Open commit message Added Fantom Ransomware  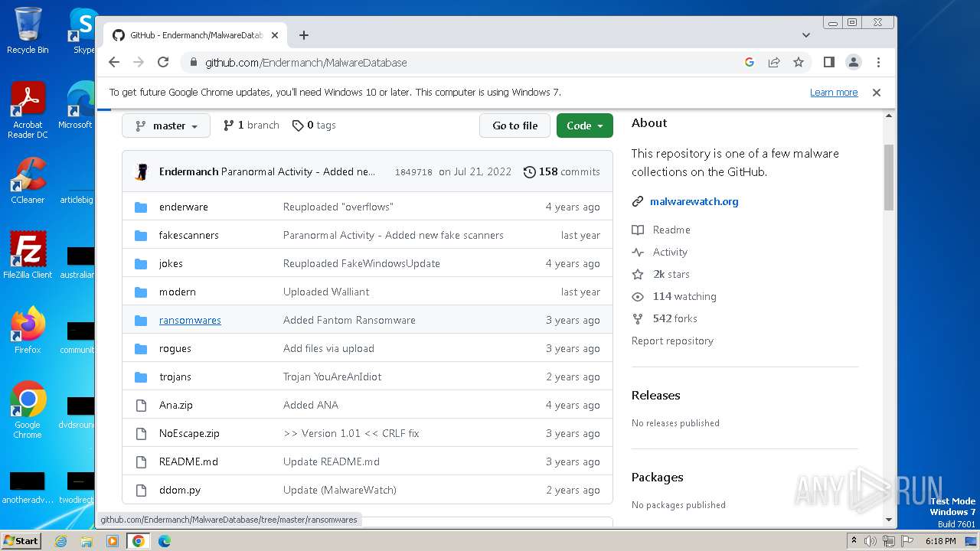pos(349,321)
